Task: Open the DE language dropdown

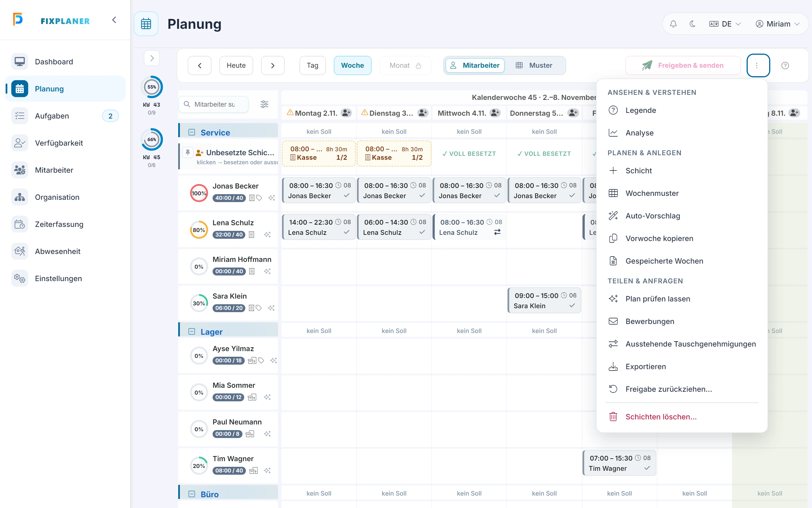Action: (725, 24)
